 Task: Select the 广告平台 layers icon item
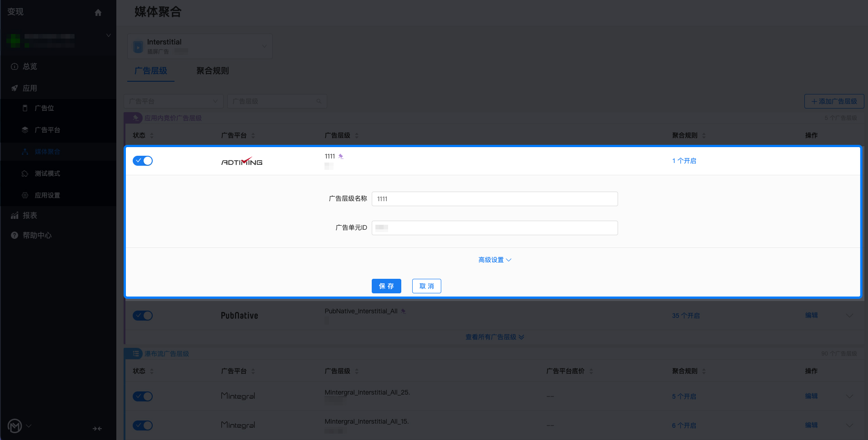(25, 130)
